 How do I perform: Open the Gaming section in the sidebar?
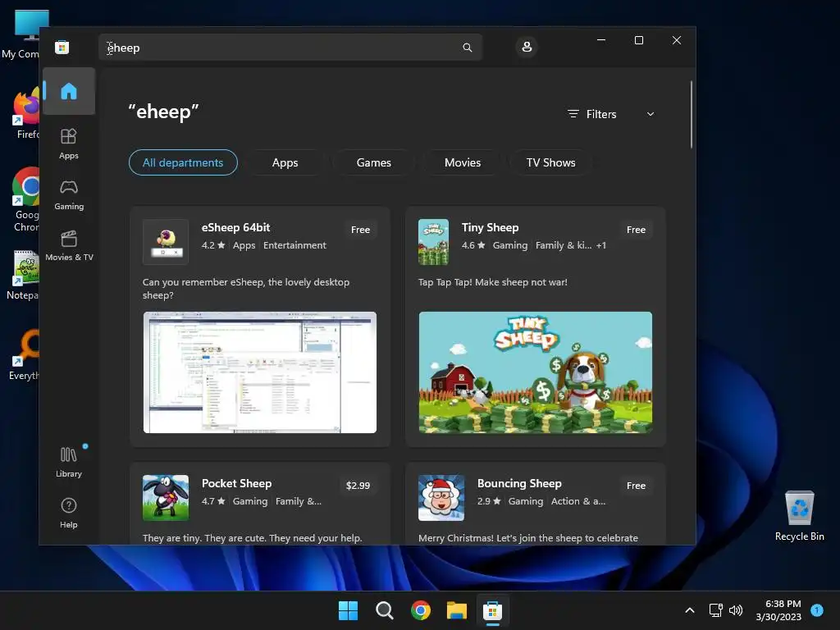pyautogui.click(x=69, y=194)
